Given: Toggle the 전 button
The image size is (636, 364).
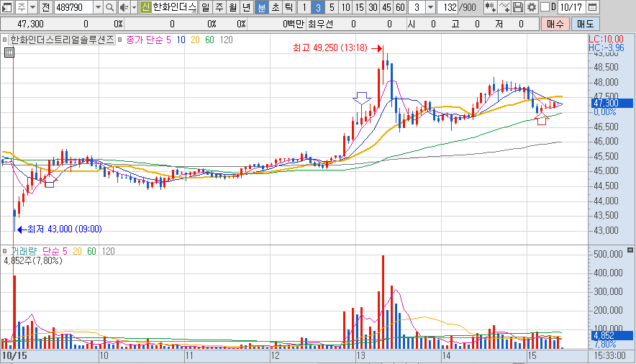Looking at the screenshot, I should (x=45, y=7).
